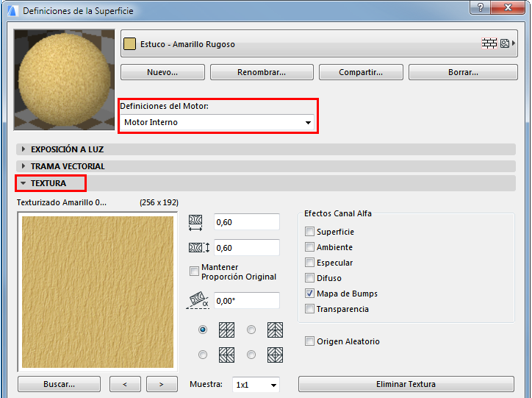Open the surface list popup arrow

[514, 43]
